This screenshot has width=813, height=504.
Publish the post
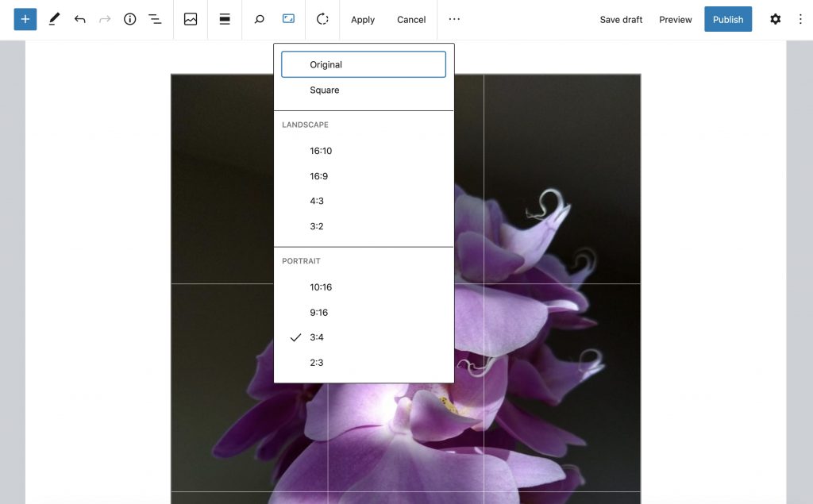pos(728,19)
